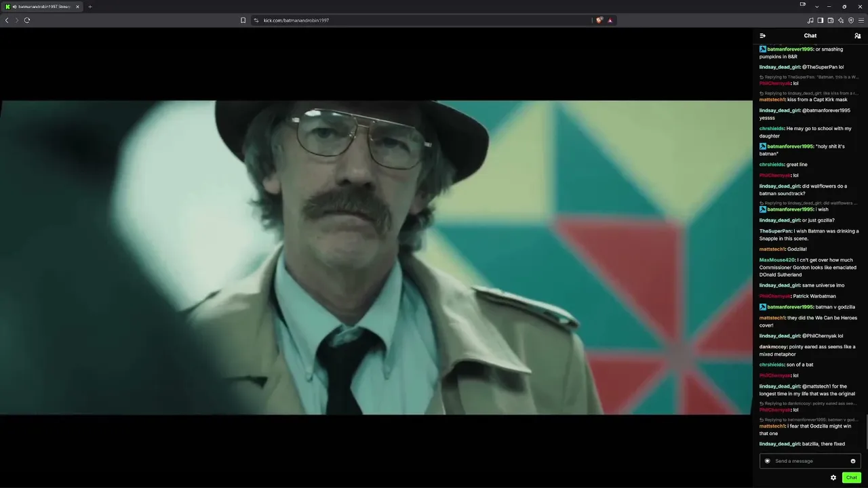Reload the Kick page
This screenshot has width=868, height=488.
(x=27, y=20)
